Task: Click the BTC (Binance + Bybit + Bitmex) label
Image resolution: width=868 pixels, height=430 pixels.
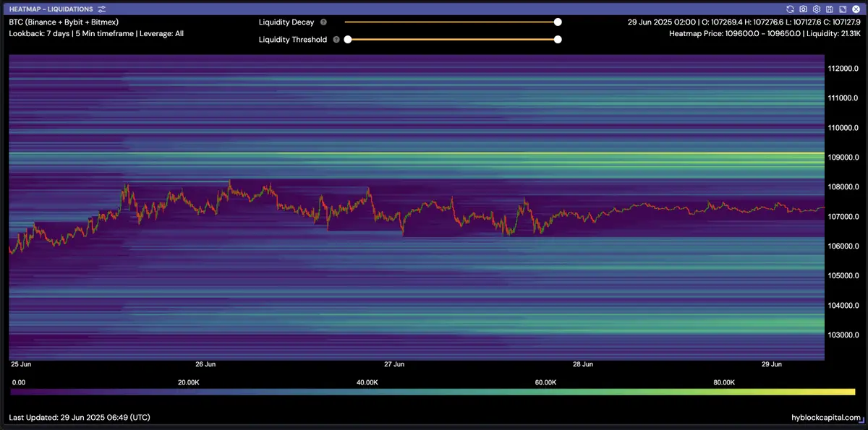Action: point(64,22)
